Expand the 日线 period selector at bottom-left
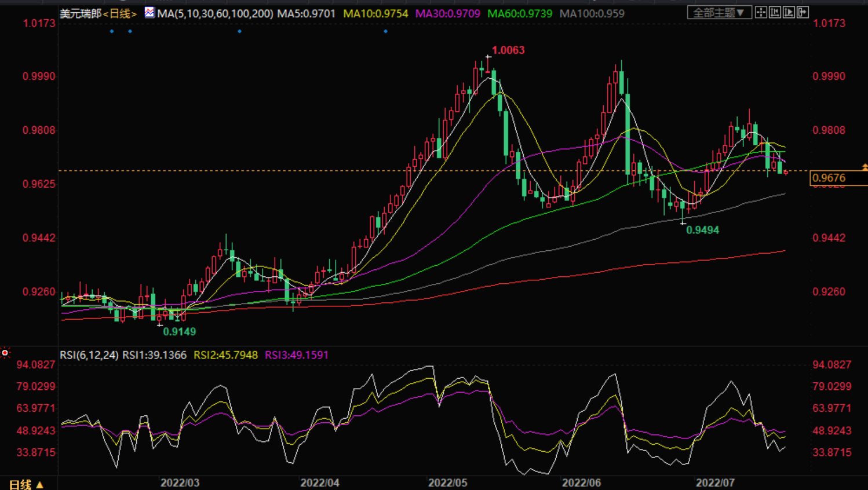Image resolution: width=868 pixels, height=490 pixels. point(27,484)
